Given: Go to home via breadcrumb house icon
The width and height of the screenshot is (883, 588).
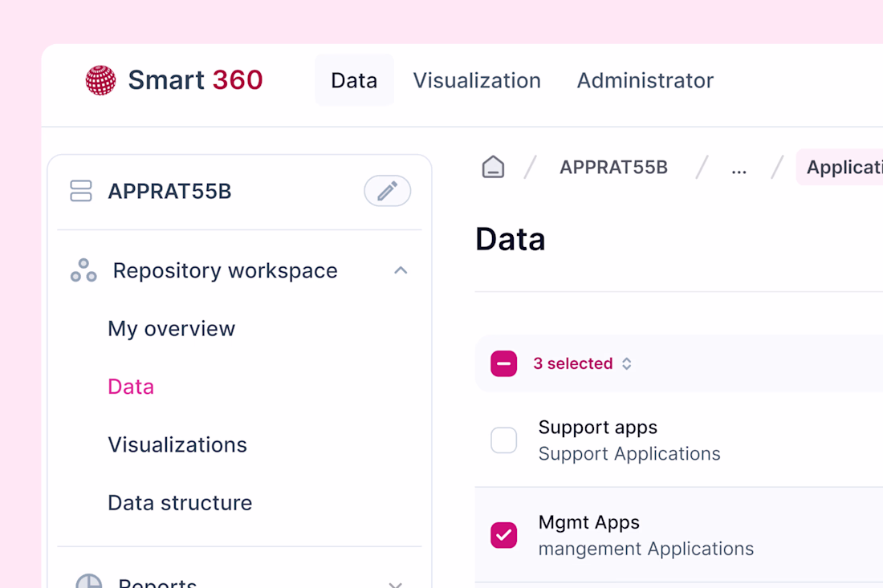Looking at the screenshot, I should 493,167.
